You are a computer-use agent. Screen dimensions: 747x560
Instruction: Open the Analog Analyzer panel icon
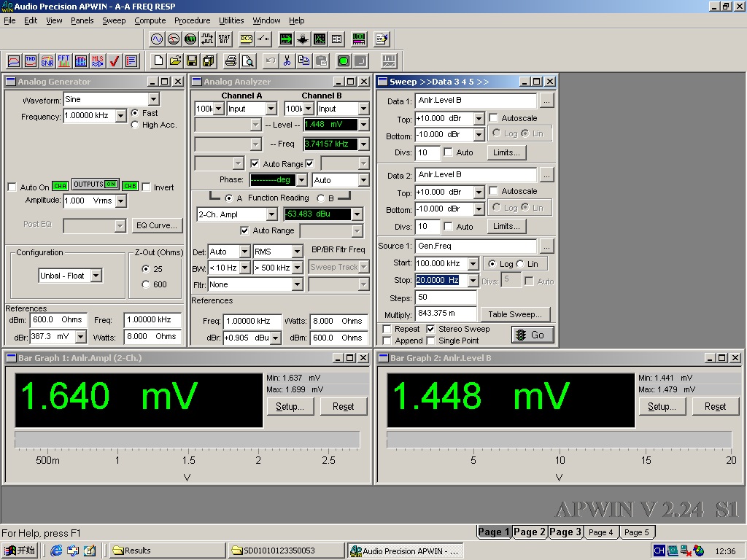click(x=174, y=39)
